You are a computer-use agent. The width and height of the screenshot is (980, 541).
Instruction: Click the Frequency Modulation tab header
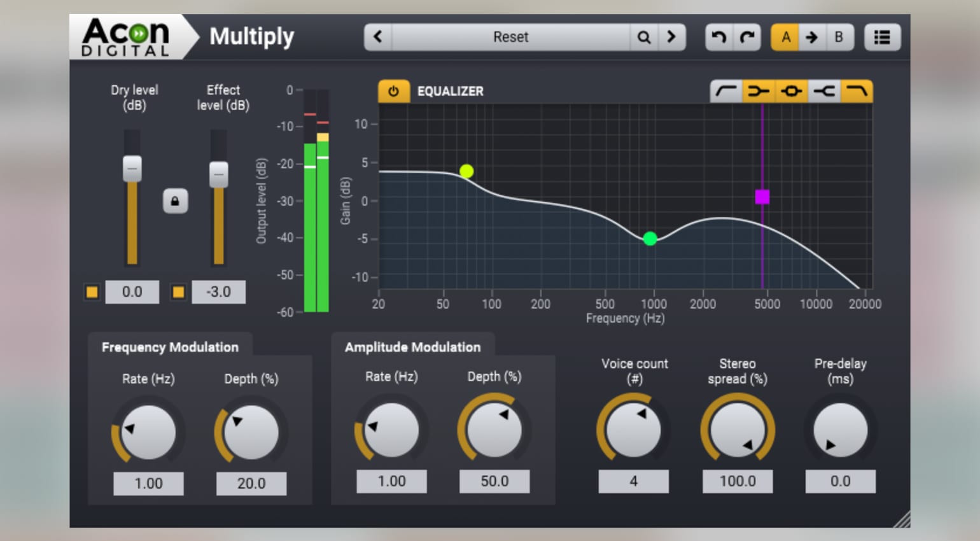coord(170,347)
